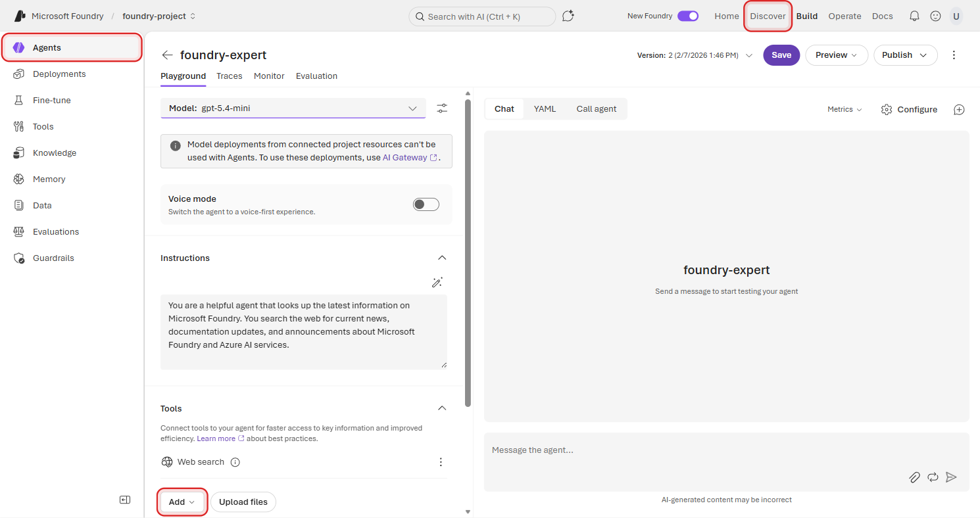The height and width of the screenshot is (518, 980).
Task: Follow the AI Gateway link
Action: (x=410, y=158)
